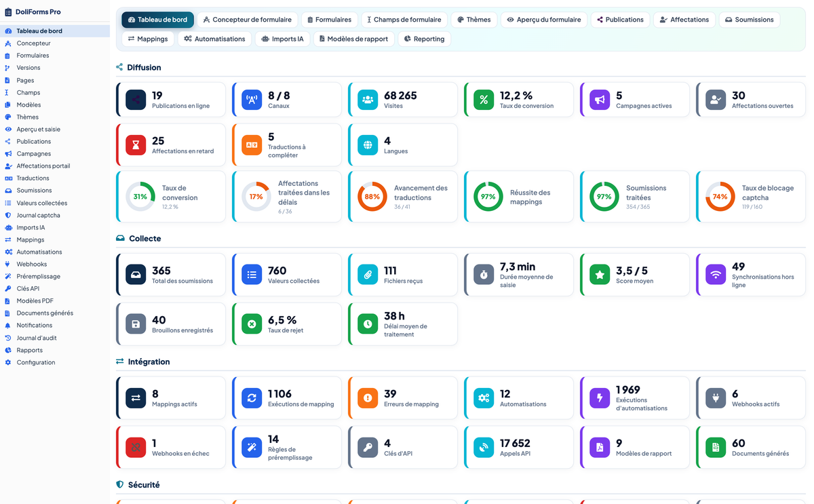This screenshot has width=814, height=504.
Task: Click the antenna icon on Canaux card
Action: click(x=252, y=100)
